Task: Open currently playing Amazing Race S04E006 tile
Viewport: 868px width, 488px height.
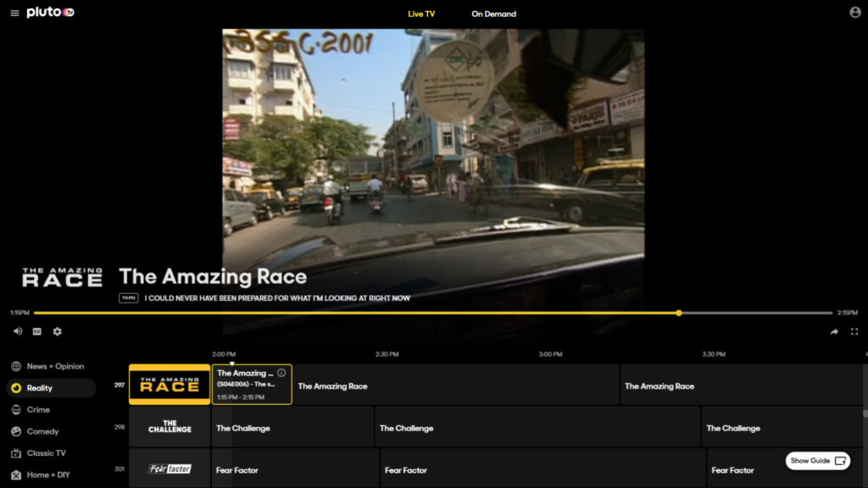Action: point(252,385)
